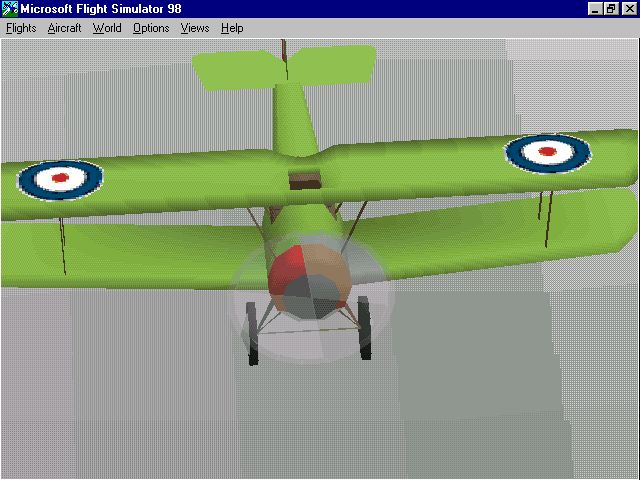Click the Flight Simulator title bar icon
Image resolution: width=640 pixels, height=480 pixels.
(9, 9)
